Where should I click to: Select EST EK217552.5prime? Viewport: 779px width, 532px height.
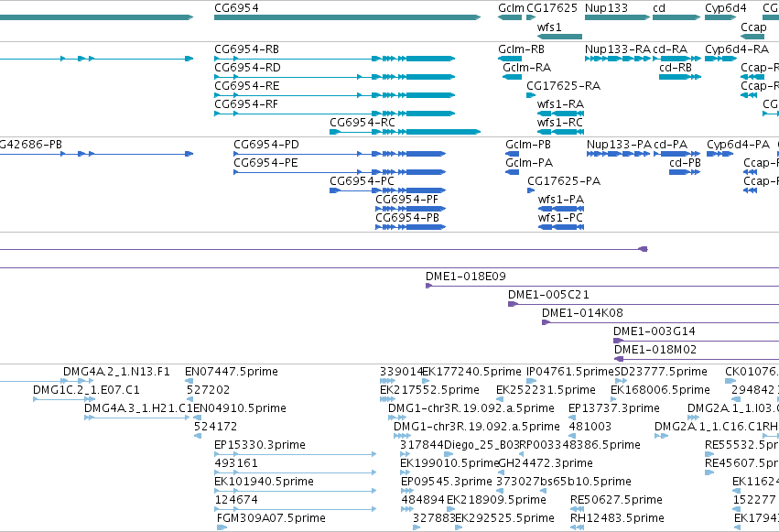429,390
